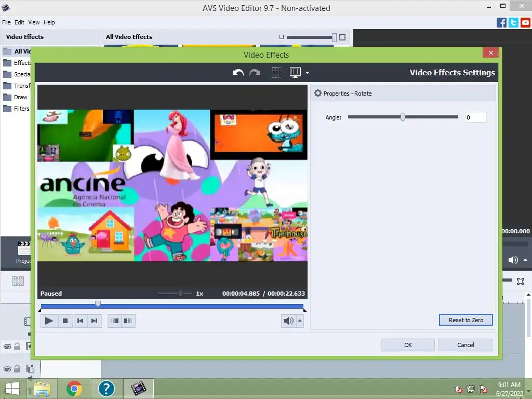
Task: Open the View menu
Action: [34, 22]
